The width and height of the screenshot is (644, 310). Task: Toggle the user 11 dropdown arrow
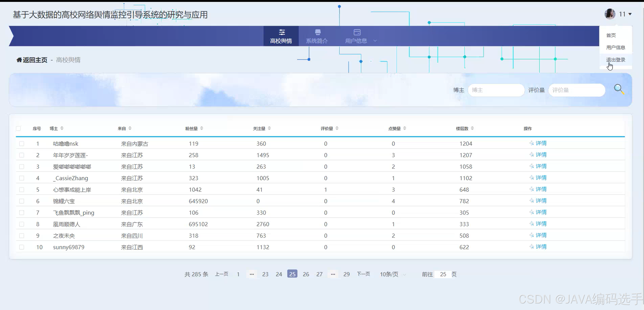630,14
